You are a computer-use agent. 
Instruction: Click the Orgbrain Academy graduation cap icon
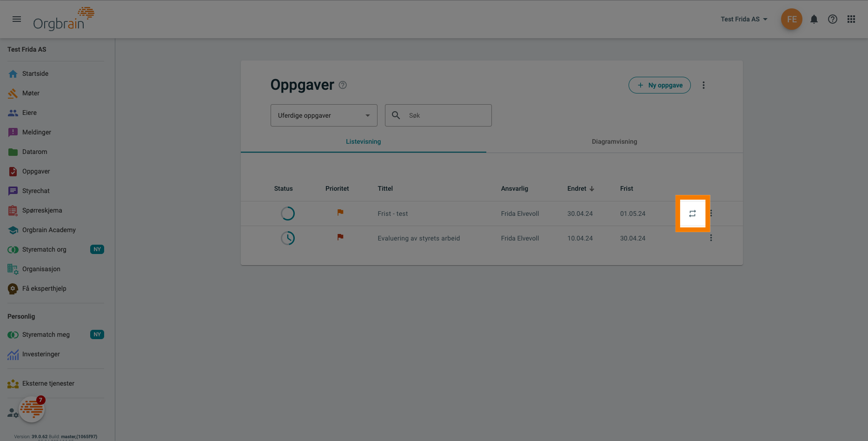click(x=13, y=230)
